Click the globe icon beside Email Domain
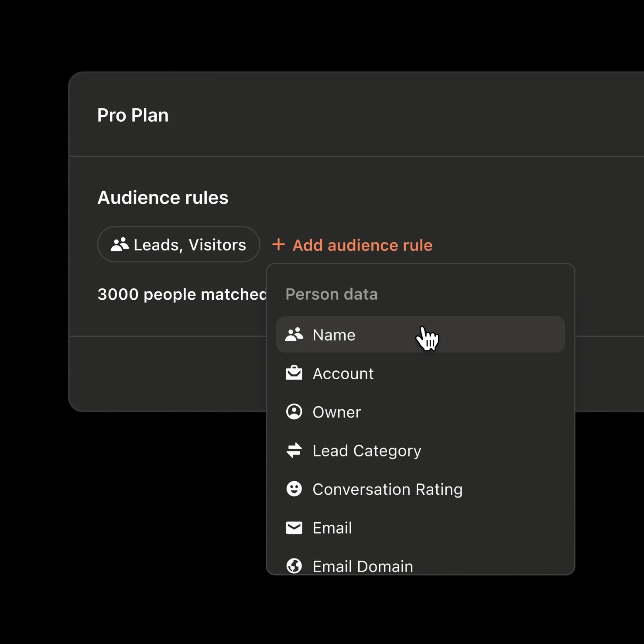The width and height of the screenshot is (644, 644). (294, 566)
